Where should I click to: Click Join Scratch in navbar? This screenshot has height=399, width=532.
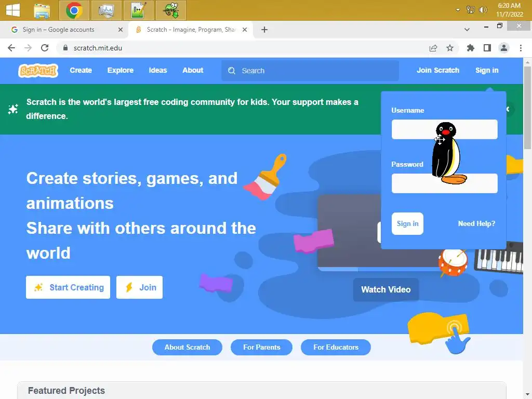coord(437,70)
